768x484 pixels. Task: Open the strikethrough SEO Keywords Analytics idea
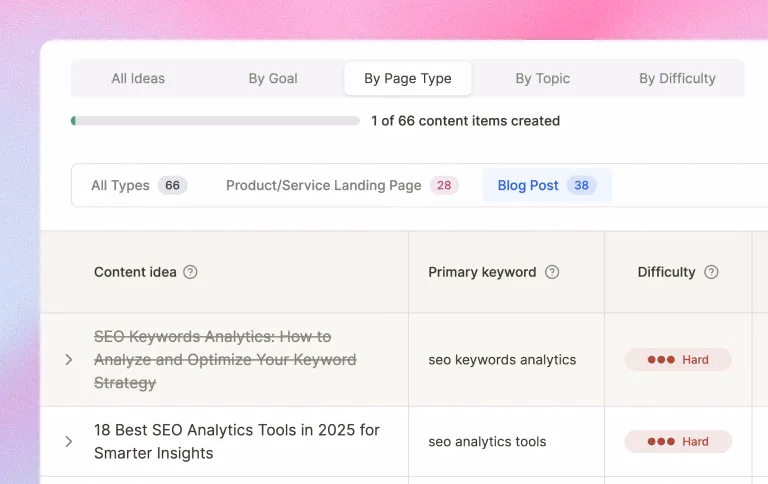tap(225, 360)
